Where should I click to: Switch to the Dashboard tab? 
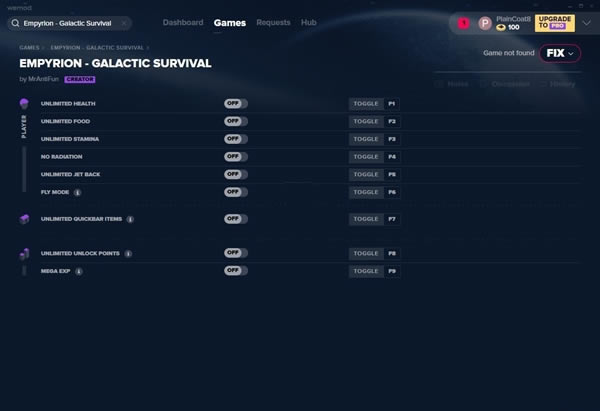tap(183, 22)
